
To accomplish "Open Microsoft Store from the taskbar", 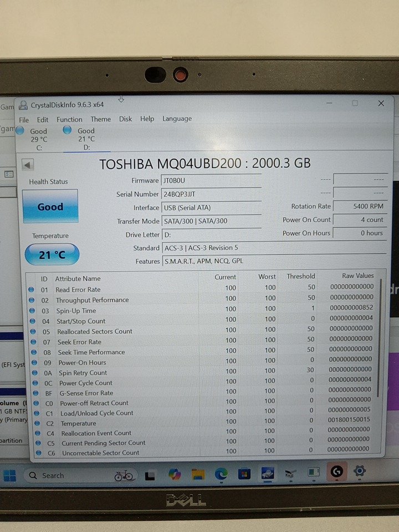I will 244,473.
